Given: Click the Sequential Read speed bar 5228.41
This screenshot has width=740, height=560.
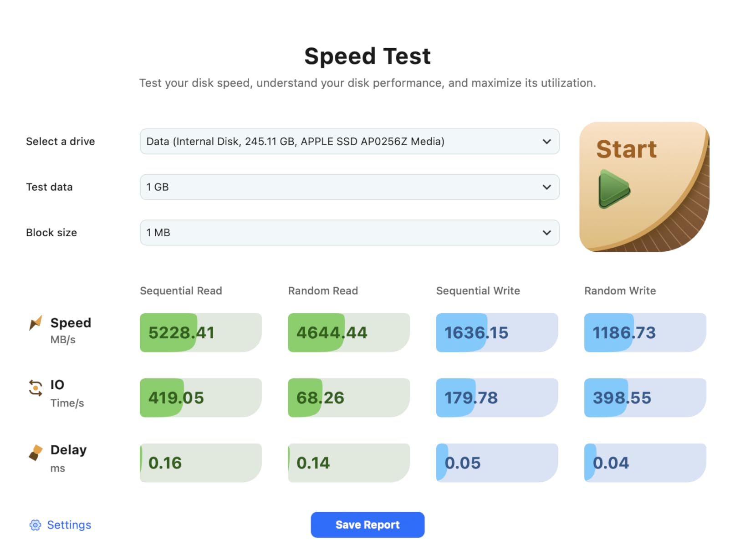Looking at the screenshot, I should coord(200,333).
